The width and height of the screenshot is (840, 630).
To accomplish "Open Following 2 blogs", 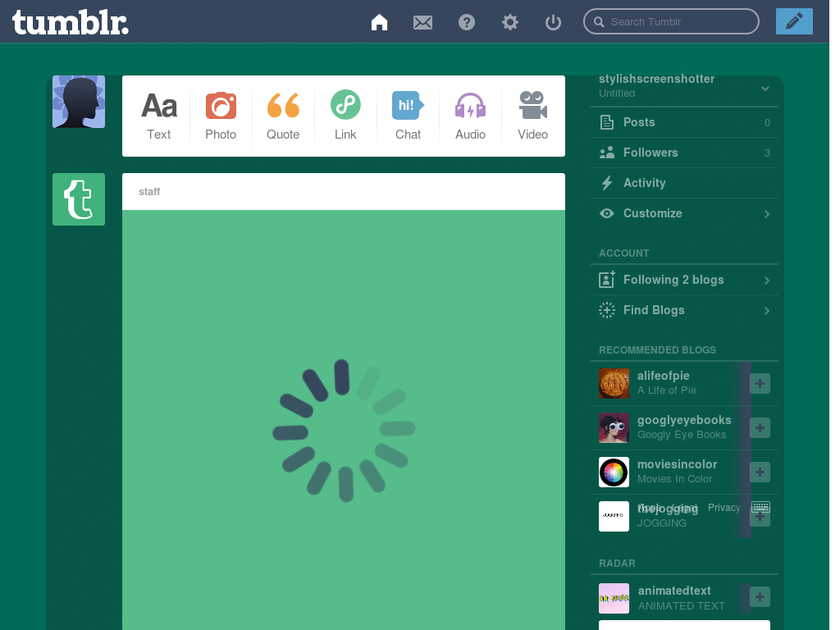I will [x=684, y=280].
